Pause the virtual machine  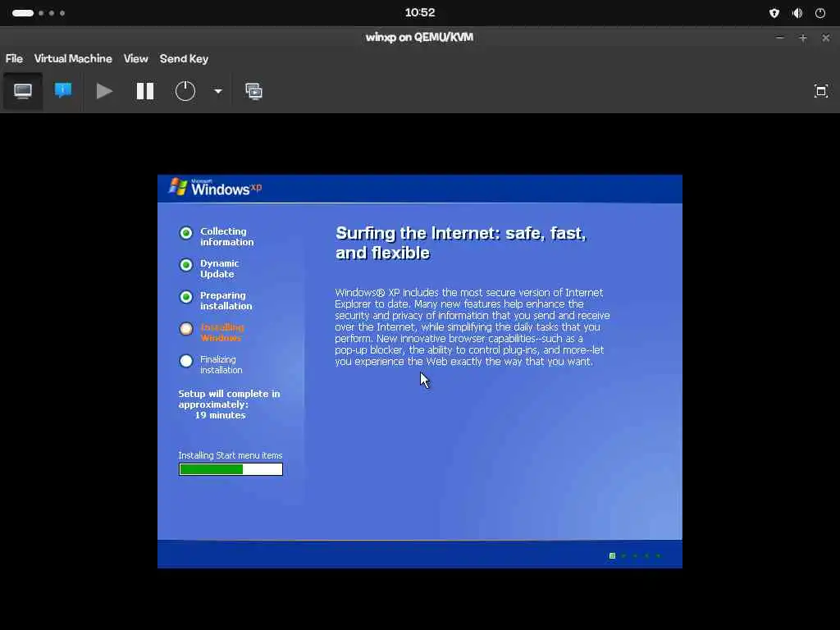(145, 91)
